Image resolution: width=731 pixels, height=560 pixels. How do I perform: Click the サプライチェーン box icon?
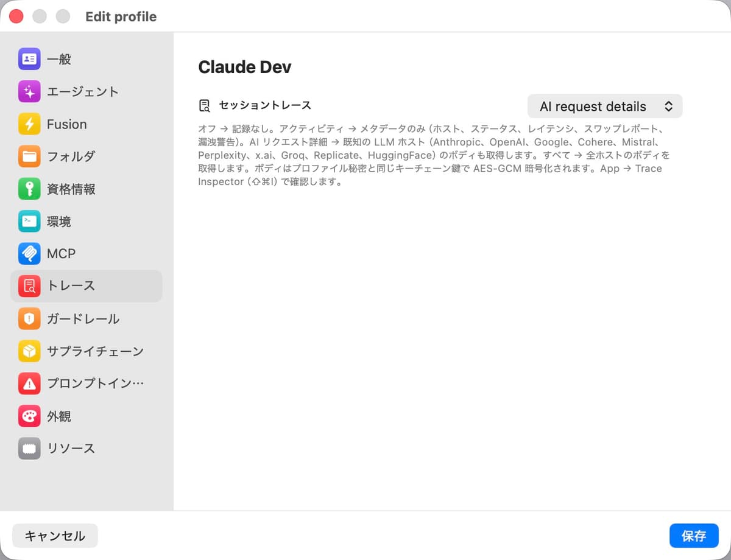coord(29,351)
